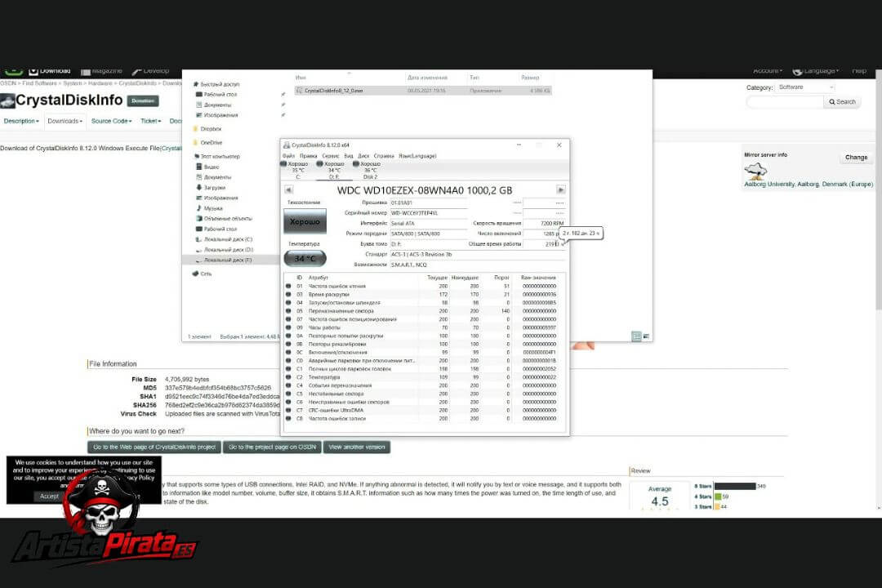
Task: Select status dot of attribute C8 row
Action: click(288, 419)
